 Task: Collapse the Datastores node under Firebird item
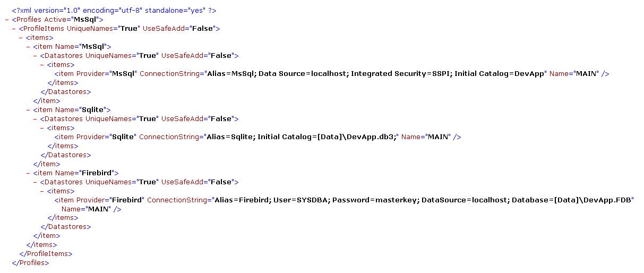(x=35, y=182)
